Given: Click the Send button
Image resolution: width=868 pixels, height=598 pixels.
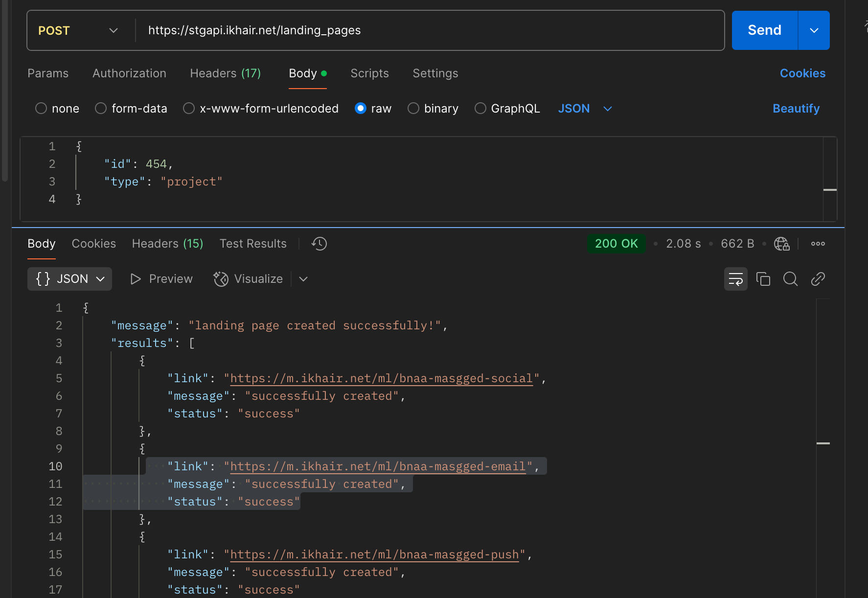Looking at the screenshot, I should coord(764,30).
